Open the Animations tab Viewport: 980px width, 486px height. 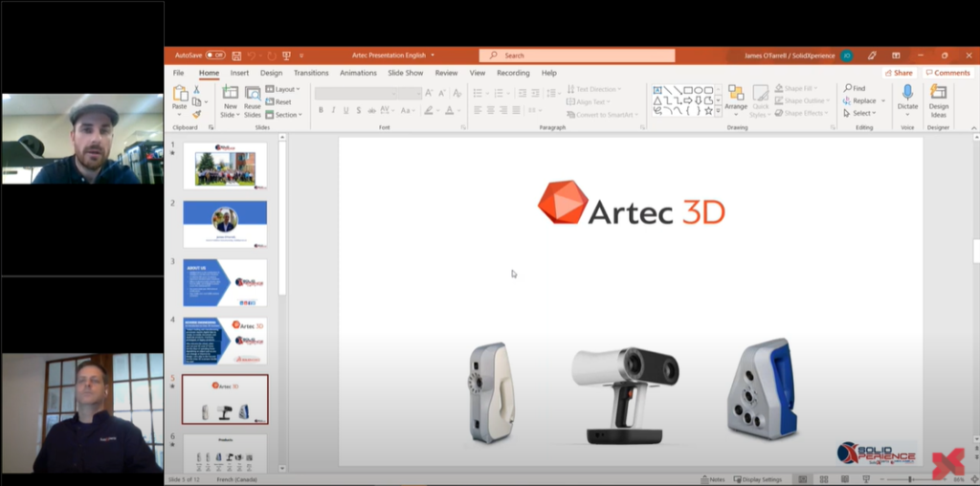(x=358, y=73)
